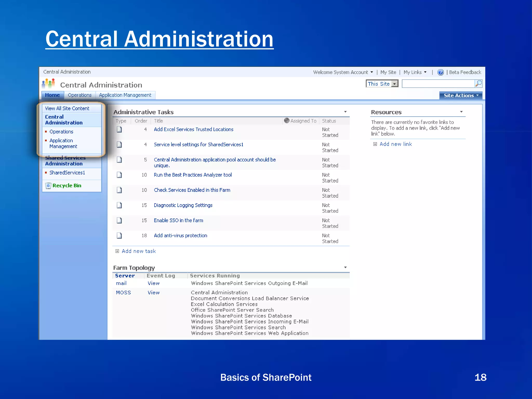Click document icon for Check Services Enabled task

[119, 190]
